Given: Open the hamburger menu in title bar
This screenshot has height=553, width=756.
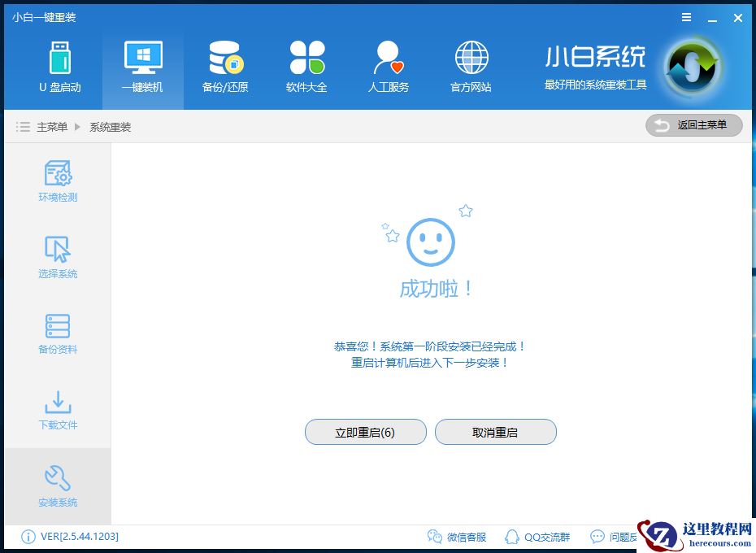Looking at the screenshot, I should pyautogui.click(x=685, y=17).
